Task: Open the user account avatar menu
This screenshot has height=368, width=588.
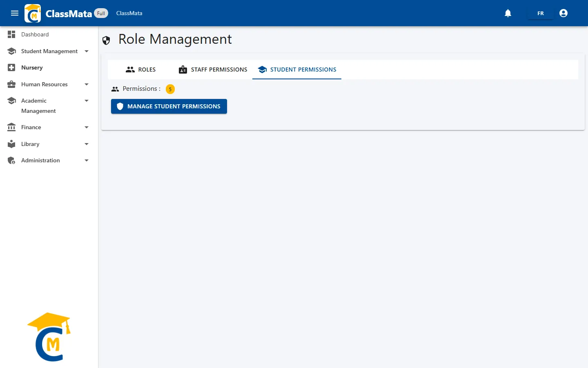Action: [563, 13]
